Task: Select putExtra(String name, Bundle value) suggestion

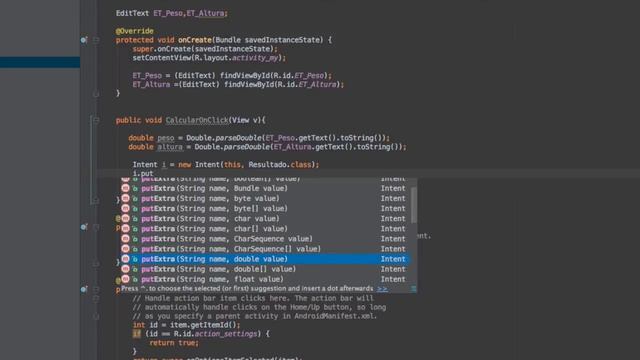Action: [x=266, y=189]
